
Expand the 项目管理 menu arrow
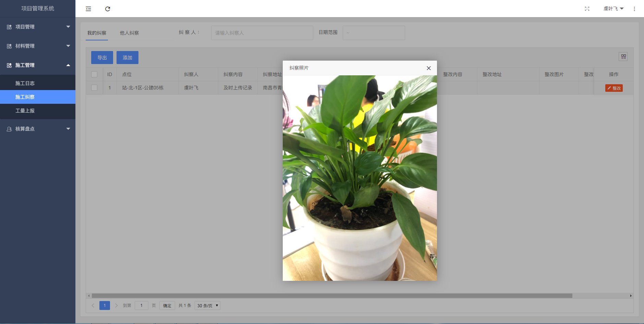pos(68,27)
